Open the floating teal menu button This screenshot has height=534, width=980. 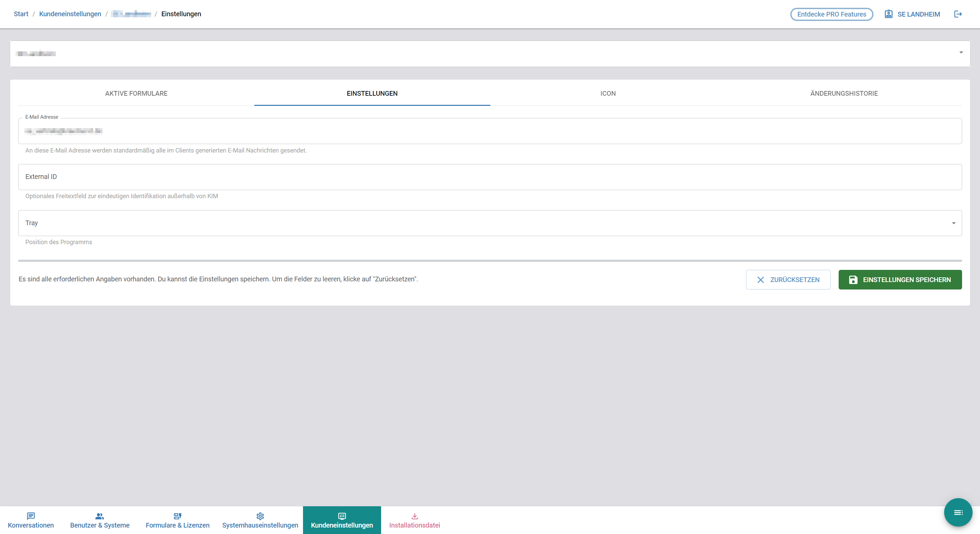click(958, 512)
